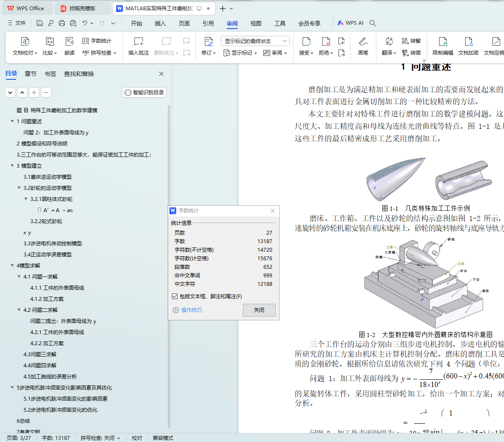Click the print preview icon

coord(73,23)
